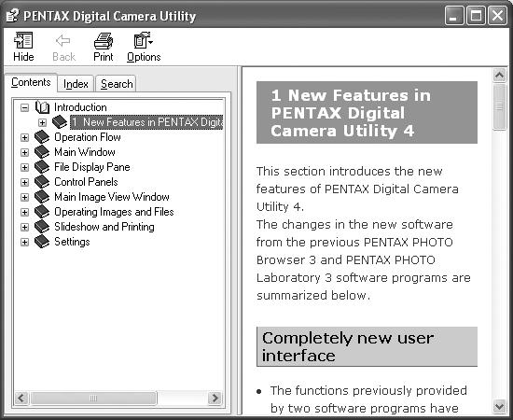This screenshot has height=420, width=513.
Task: Click the book icon beside New Features
Action: (x=60, y=122)
